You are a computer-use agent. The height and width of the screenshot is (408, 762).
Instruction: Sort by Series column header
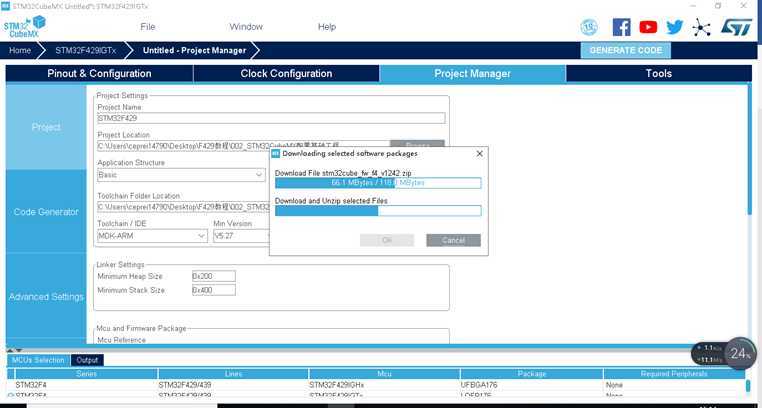pos(87,374)
